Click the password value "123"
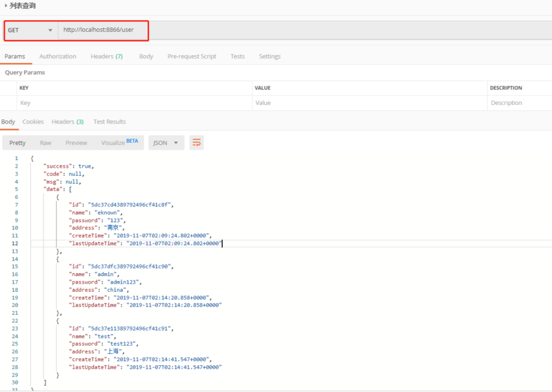The image size is (552, 392). click(x=115, y=220)
